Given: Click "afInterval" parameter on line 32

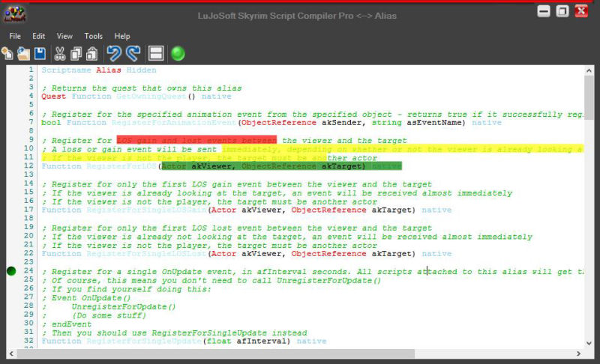Looking at the screenshot, I should click(261, 341).
